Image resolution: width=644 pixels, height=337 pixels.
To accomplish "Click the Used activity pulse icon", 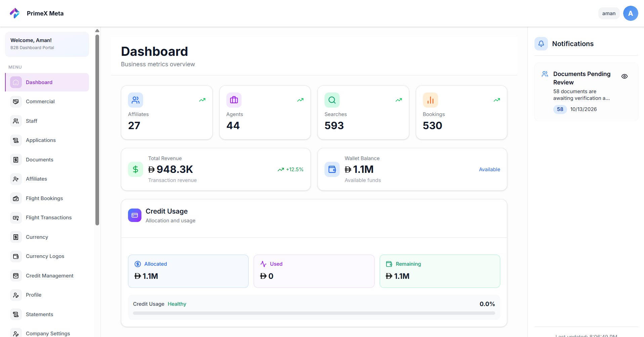I will pyautogui.click(x=263, y=264).
